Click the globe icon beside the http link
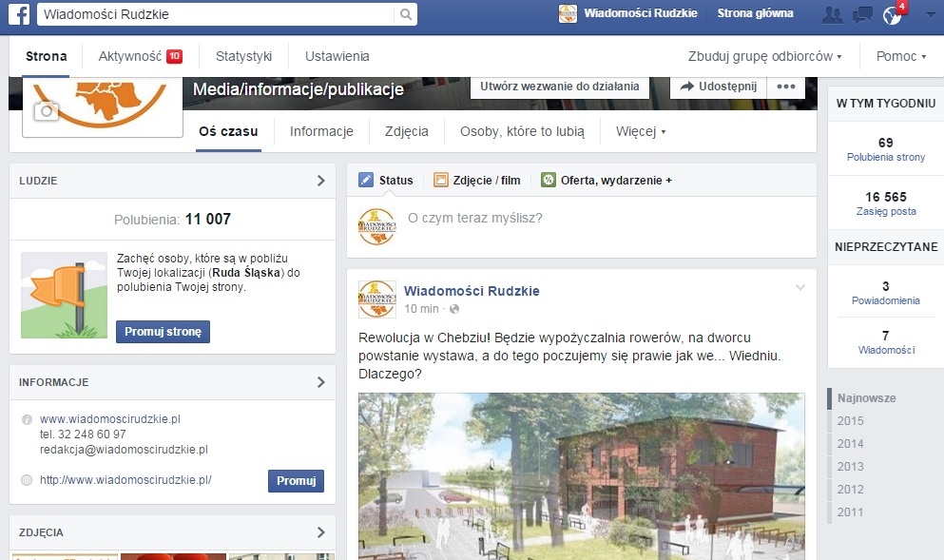This screenshot has width=944, height=560. (27, 480)
